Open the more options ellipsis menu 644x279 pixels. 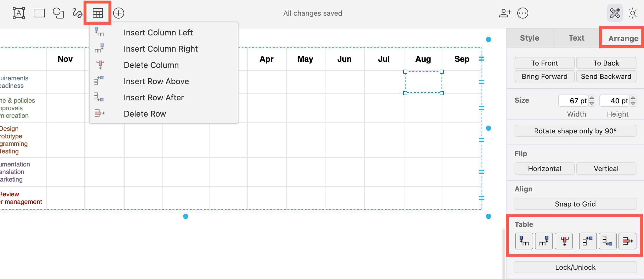coord(523,13)
